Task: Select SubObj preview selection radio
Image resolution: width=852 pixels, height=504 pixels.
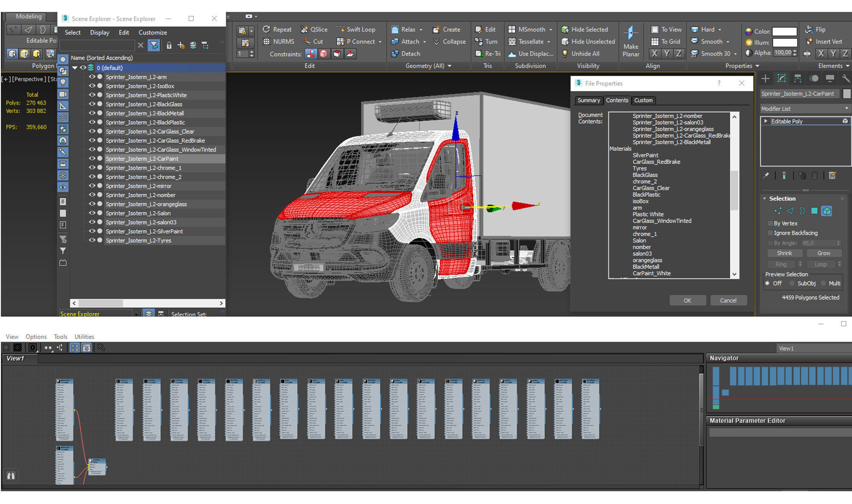Action: tap(792, 283)
